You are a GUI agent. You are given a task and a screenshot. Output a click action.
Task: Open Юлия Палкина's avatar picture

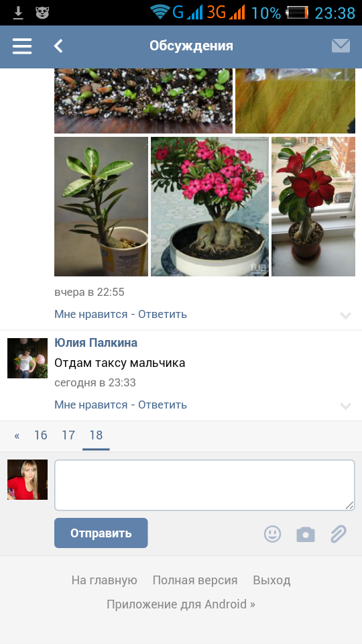[27, 358]
